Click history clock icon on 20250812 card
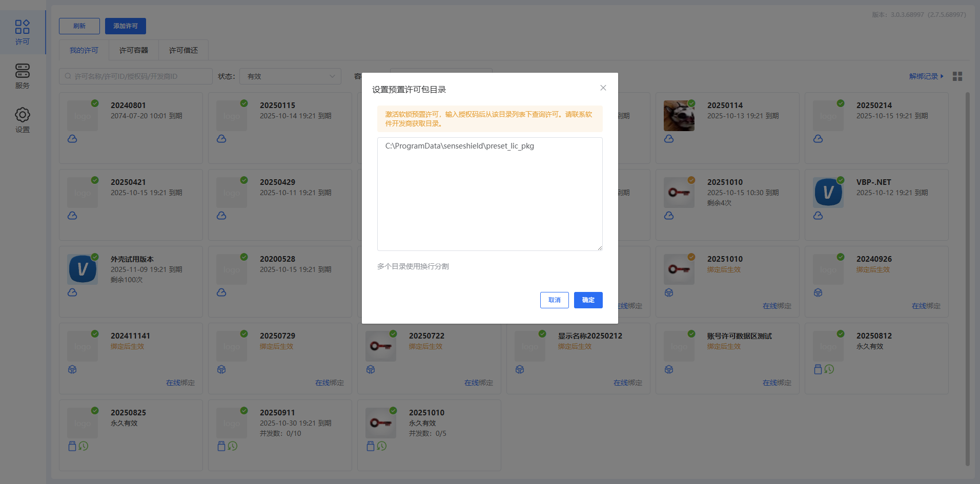The width and height of the screenshot is (980, 484). click(829, 369)
